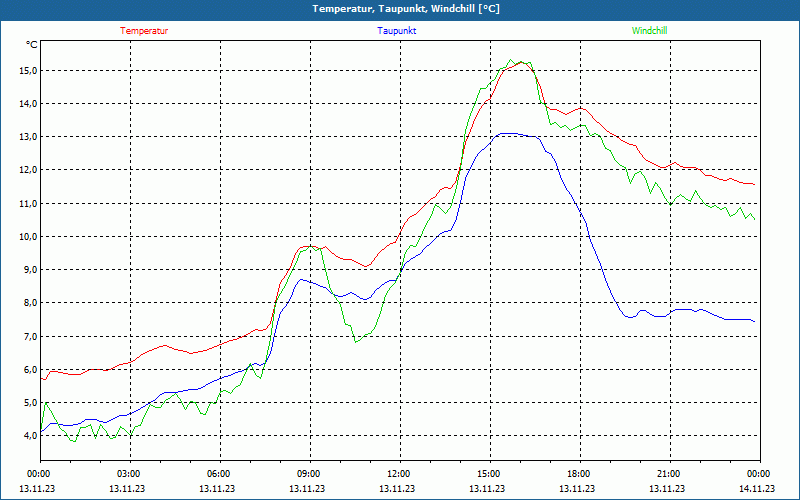Click the 13,0 y-axis value

(29, 137)
